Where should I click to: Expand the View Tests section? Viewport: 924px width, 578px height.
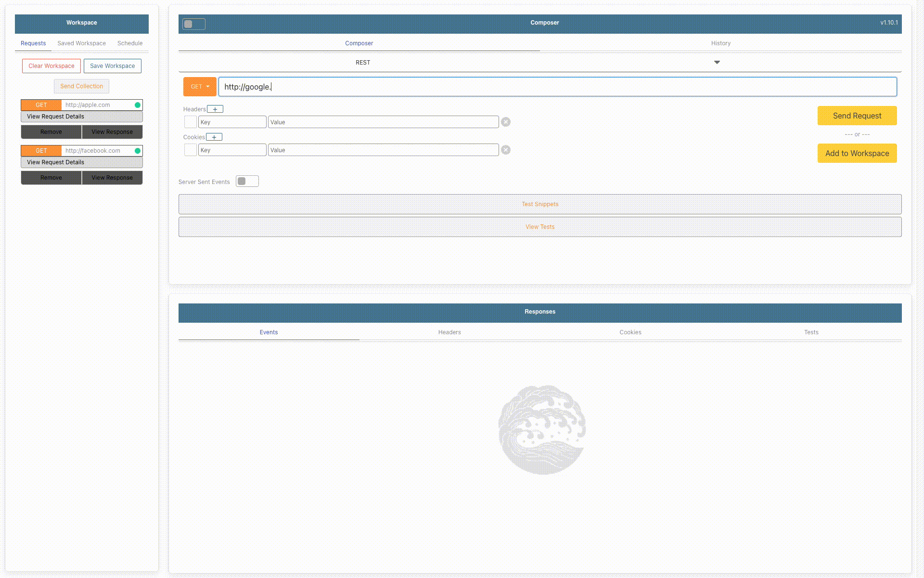[539, 227]
